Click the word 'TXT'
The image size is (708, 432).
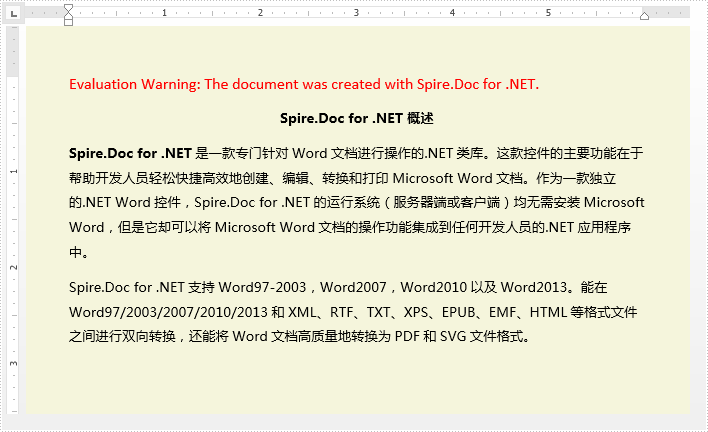click(x=378, y=312)
